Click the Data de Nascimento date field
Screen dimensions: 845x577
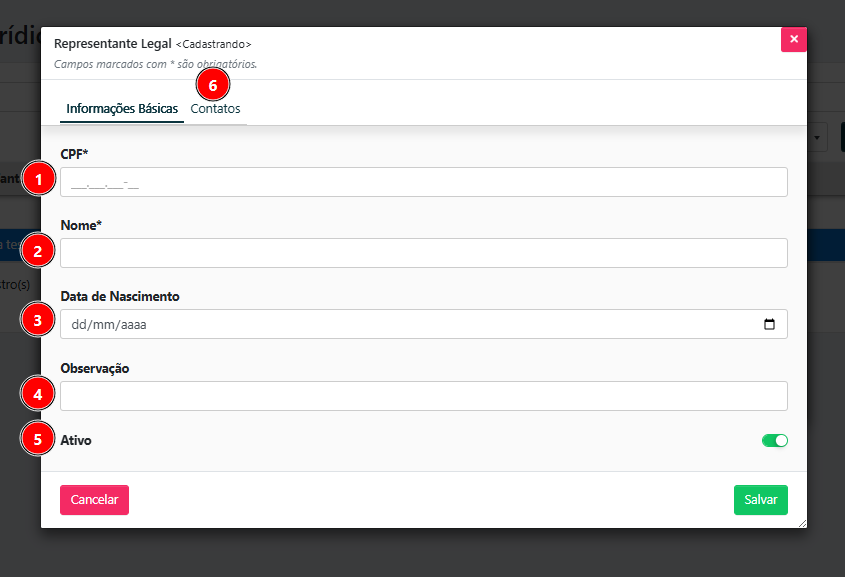[x=400, y=324]
